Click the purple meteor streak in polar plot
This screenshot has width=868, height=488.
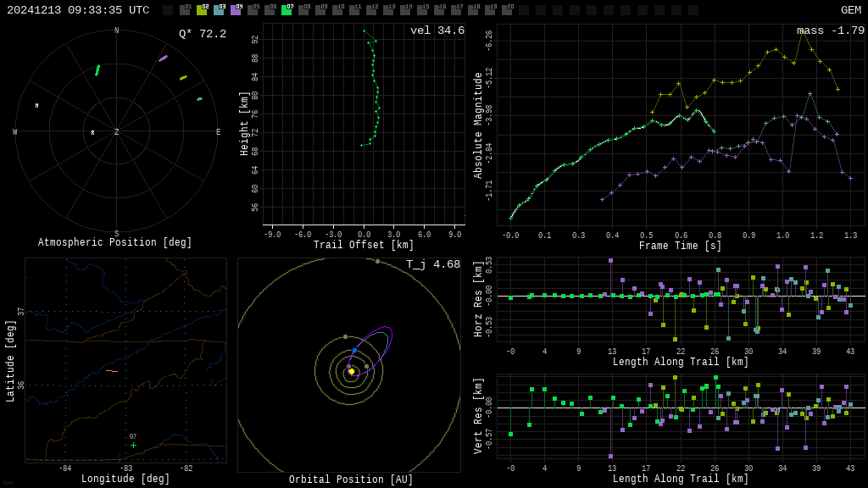pyautogui.click(x=163, y=58)
